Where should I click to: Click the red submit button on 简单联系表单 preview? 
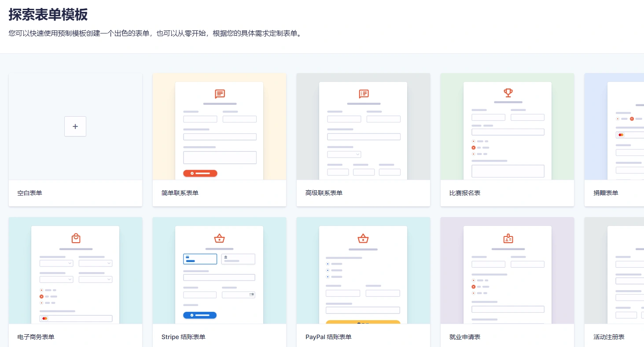[200, 173]
